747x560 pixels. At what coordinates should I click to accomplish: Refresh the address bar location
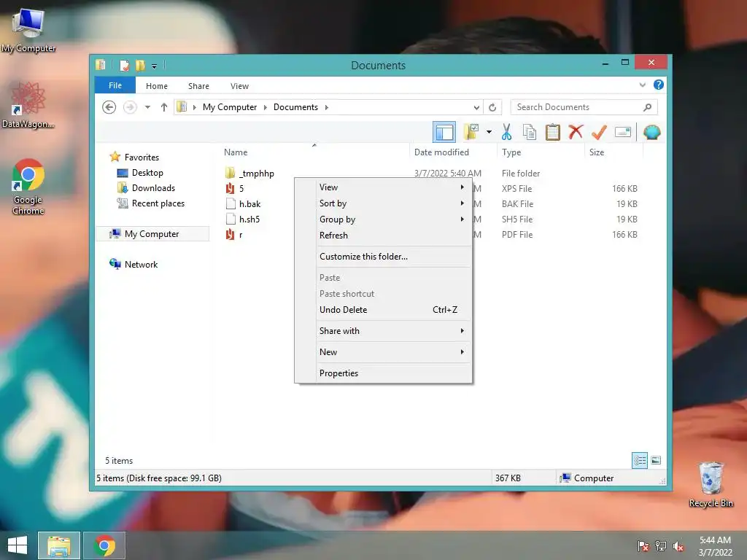coord(492,107)
